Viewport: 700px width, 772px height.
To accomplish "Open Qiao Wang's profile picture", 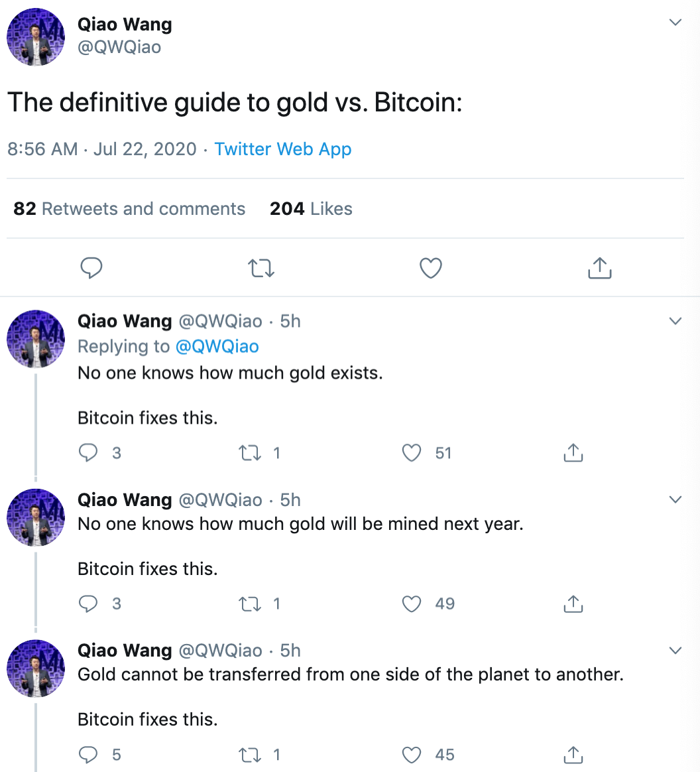I will tap(35, 37).
